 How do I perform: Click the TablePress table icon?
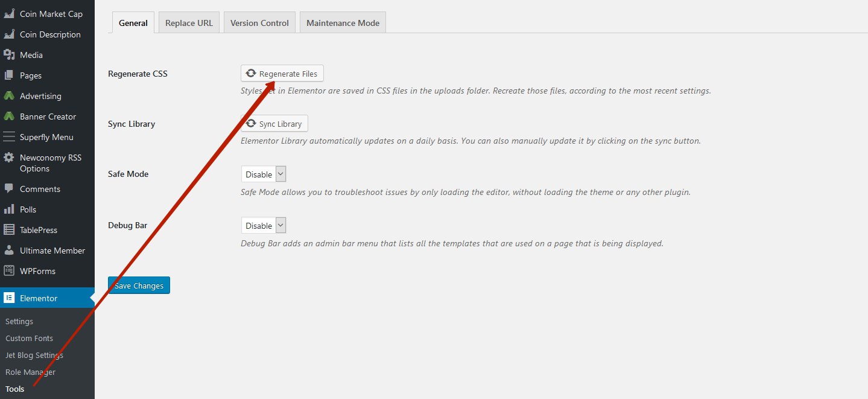(9, 230)
